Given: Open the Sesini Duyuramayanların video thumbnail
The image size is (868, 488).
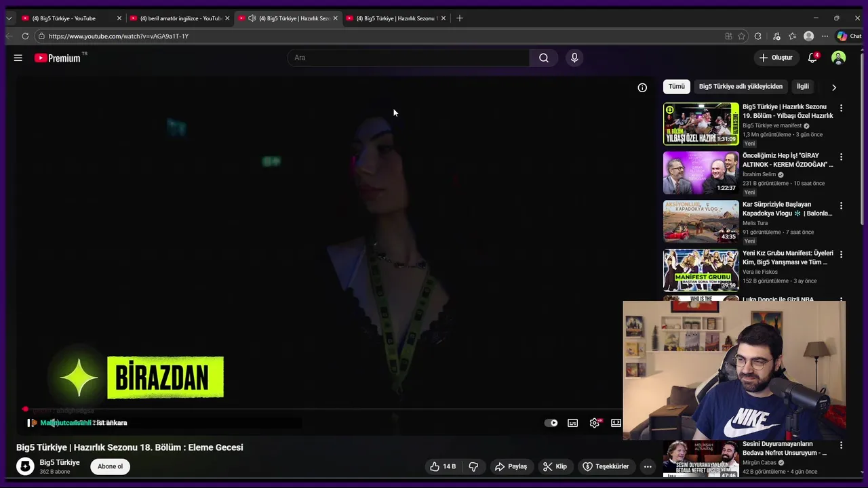Looking at the screenshot, I should (x=701, y=460).
